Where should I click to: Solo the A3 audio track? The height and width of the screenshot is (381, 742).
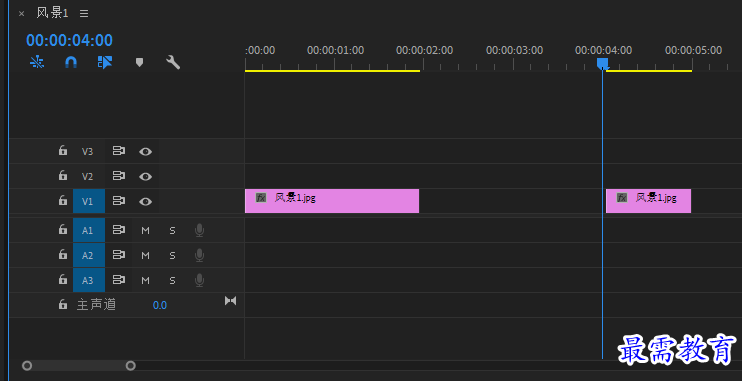click(x=172, y=280)
